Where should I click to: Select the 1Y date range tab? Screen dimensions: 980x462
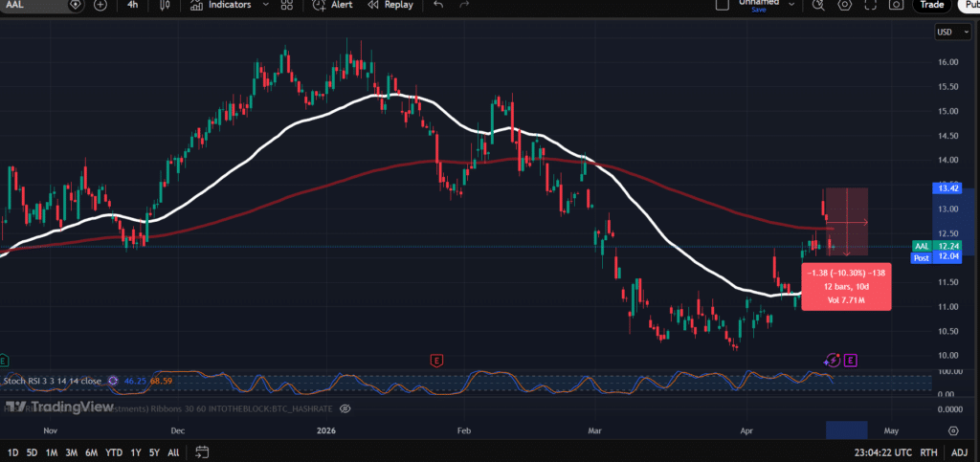[136, 451]
